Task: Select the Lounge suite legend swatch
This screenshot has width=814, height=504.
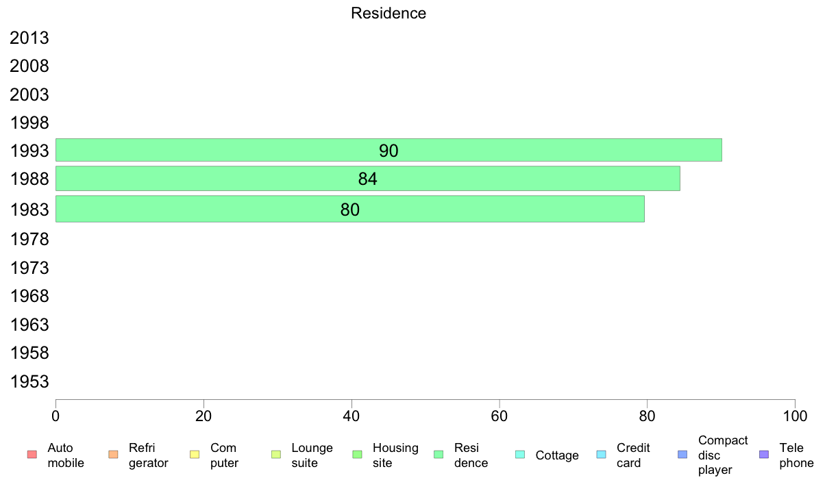Action: [276, 455]
